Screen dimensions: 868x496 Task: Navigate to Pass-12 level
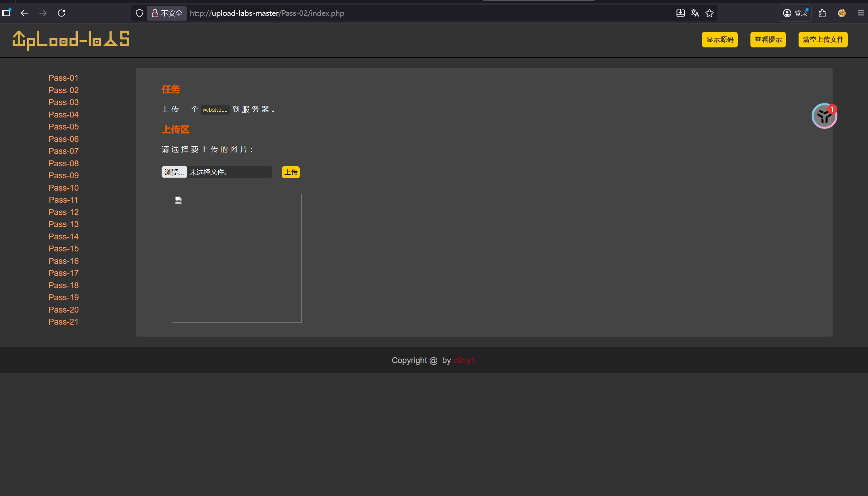tap(64, 212)
